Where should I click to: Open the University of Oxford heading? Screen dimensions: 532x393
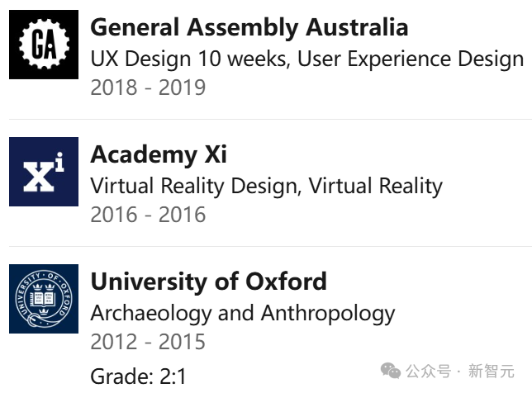[208, 282]
